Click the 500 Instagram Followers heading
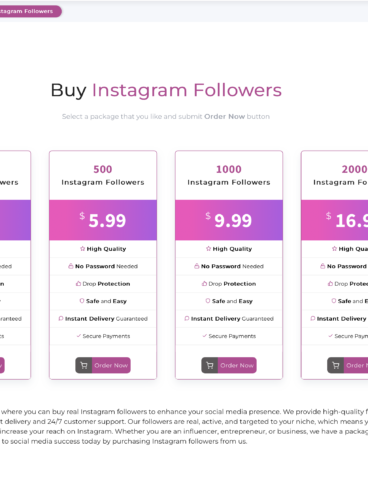The image size is (368, 480). tap(103, 175)
